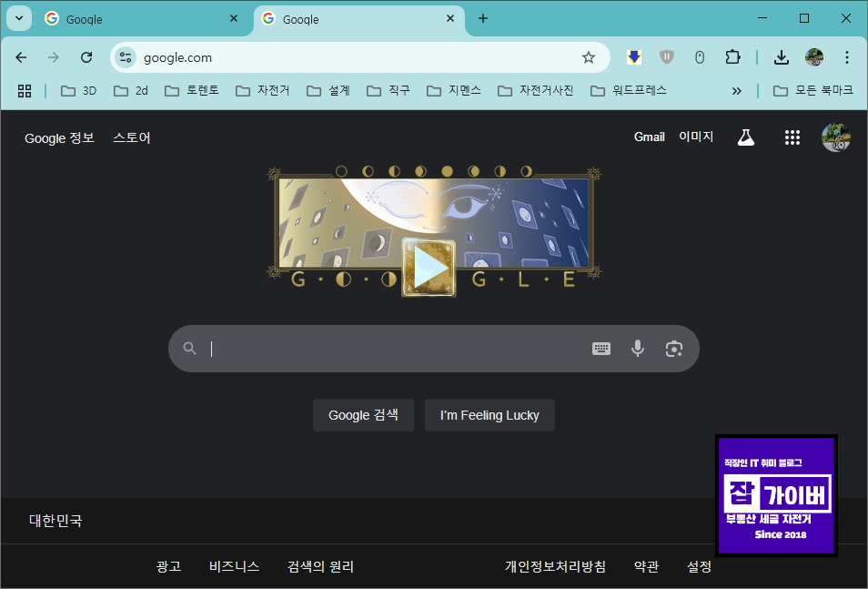Close the first Google tab
Screen dimensions: 868x589
234,18
